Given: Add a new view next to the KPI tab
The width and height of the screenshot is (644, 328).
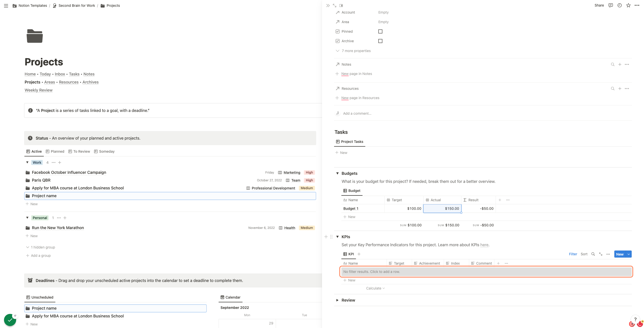Looking at the screenshot, I should 359,254.
